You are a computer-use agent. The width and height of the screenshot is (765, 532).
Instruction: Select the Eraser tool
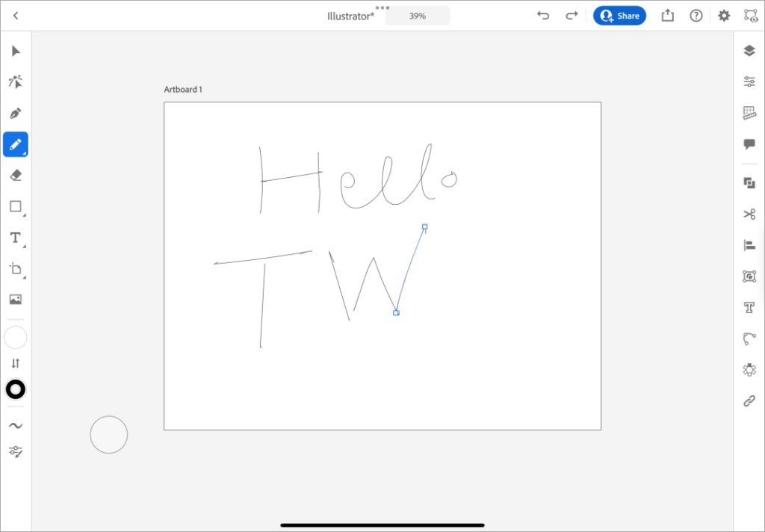(16, 176)
